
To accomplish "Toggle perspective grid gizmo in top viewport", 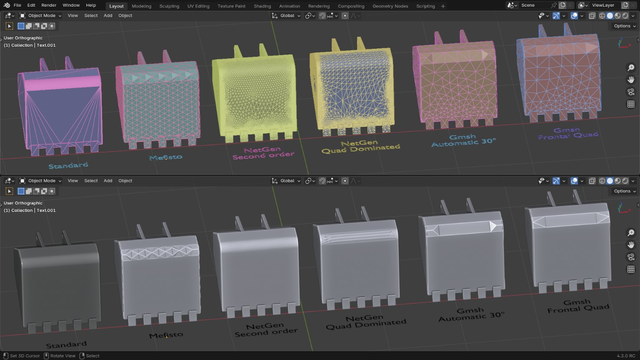I will (631, 104).
